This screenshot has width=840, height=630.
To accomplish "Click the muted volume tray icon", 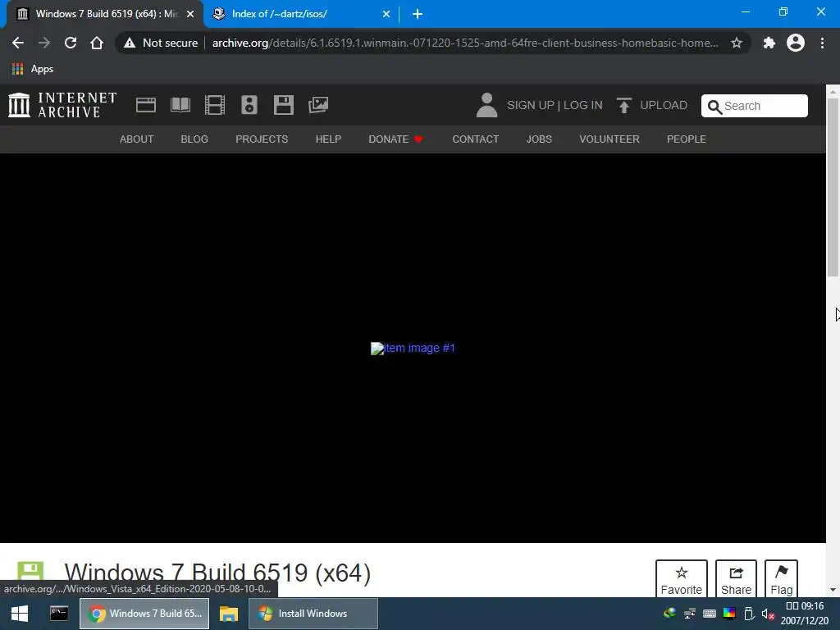I will tap(768, 614).
